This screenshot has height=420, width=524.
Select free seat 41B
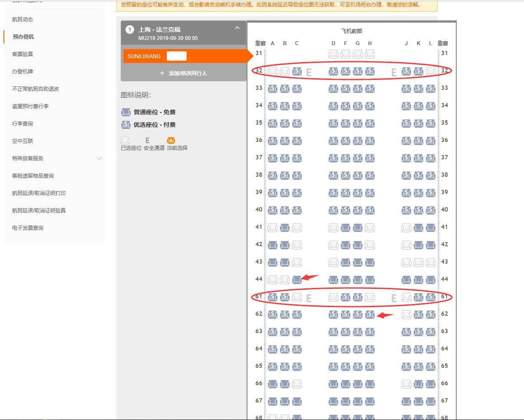[285, 228]
